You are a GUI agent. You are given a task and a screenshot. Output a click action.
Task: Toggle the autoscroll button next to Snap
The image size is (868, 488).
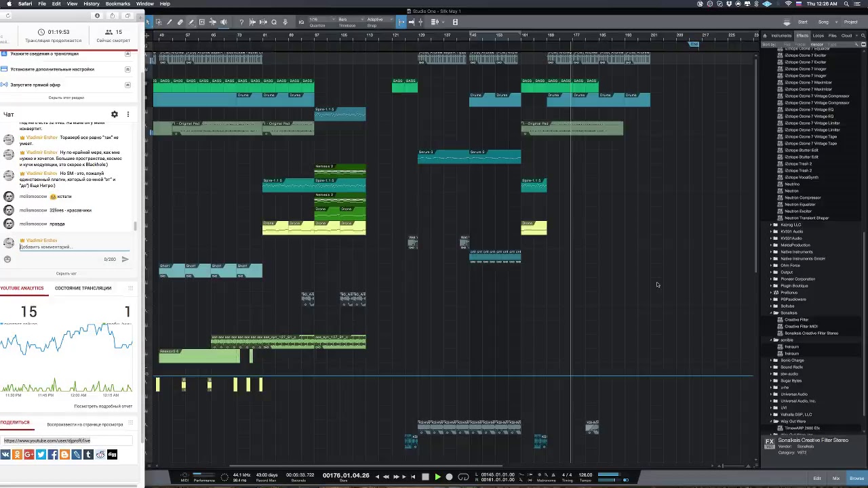(412, 22)
